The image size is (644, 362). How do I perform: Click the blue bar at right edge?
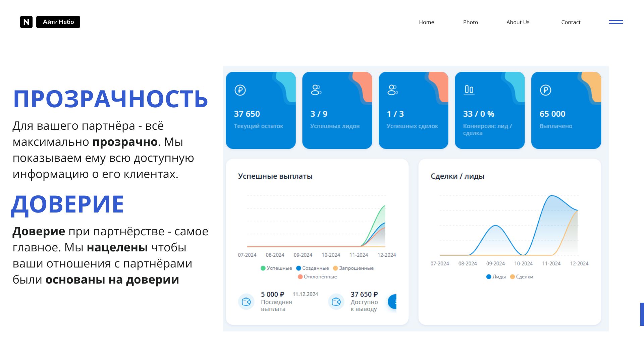point(642,314)
